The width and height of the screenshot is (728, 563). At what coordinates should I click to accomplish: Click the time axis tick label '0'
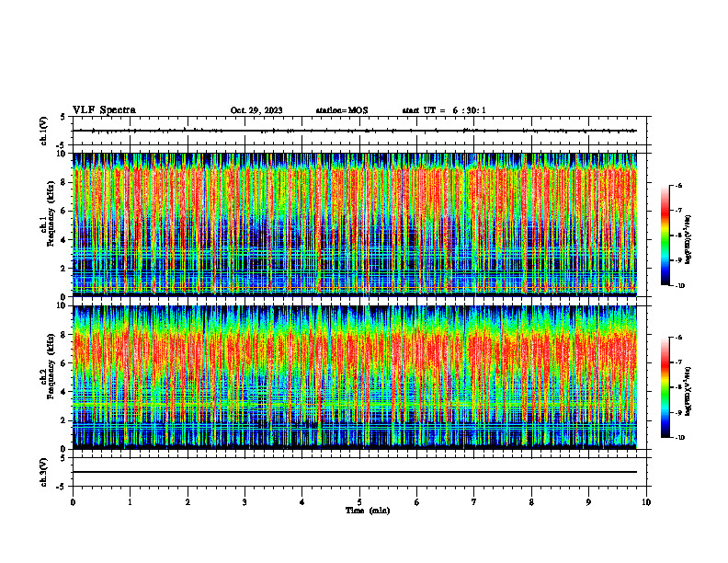click(73, 502)
